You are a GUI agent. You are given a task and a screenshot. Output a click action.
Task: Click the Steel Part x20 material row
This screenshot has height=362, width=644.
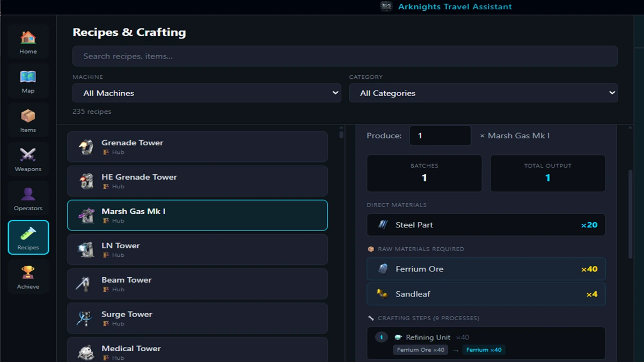point(486,225)
